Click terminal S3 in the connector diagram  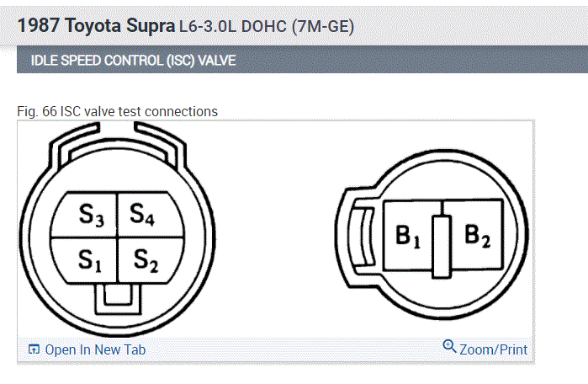pyautogui.click(x=90, y=216)
